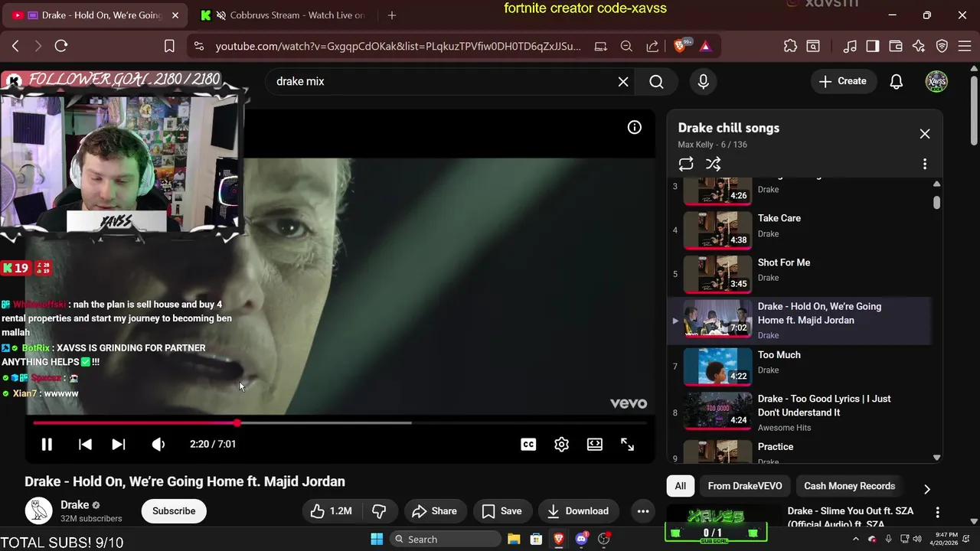The image size is (980, 551).
Task: Open a new browser tab
Action: pos(392,15)
